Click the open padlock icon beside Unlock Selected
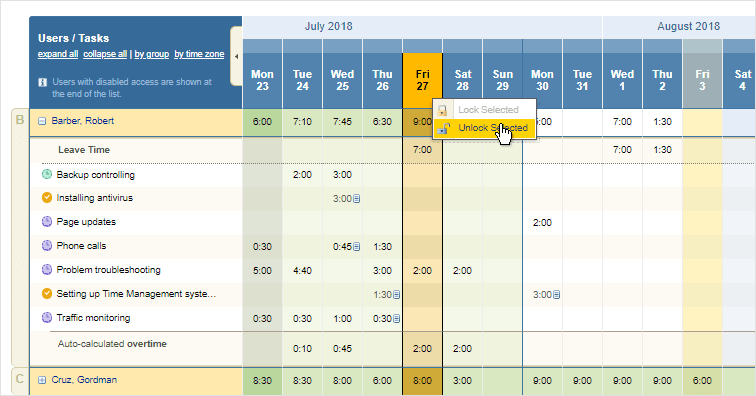The width and height of the screenshot is (756, 396). (444, 128)
